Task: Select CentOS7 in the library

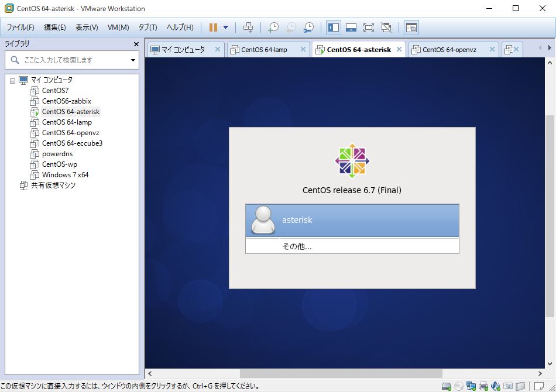Action: coord(56,90)
